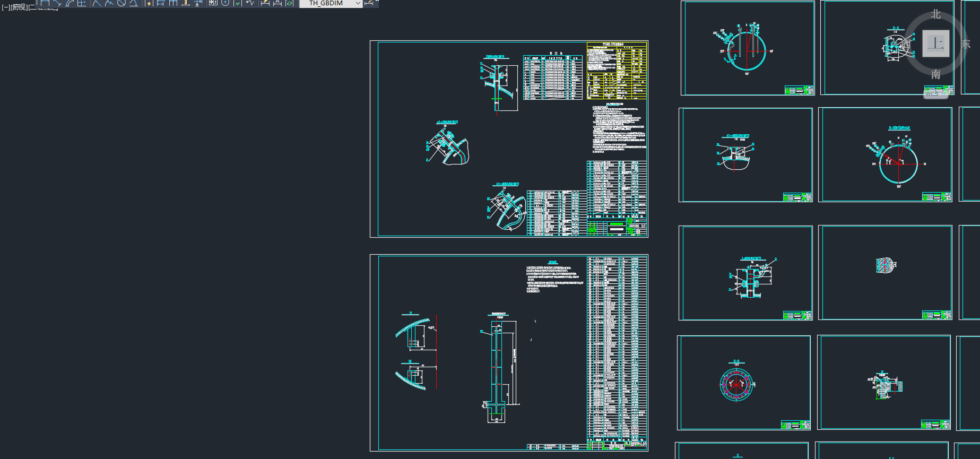Click the Inspection dimension checkmark icon
The height and width of the screenshot is (459, 980).
237,3
